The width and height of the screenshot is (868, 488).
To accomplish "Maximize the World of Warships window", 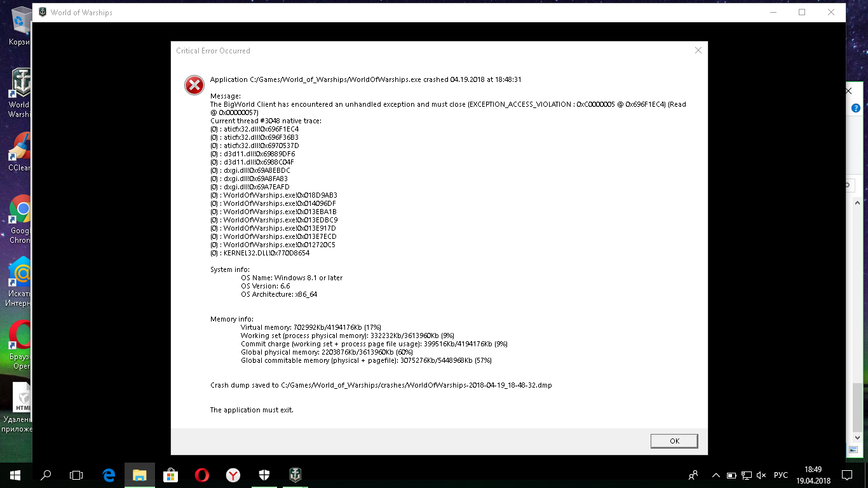I will pyautogui.click(x=802, y=12).
